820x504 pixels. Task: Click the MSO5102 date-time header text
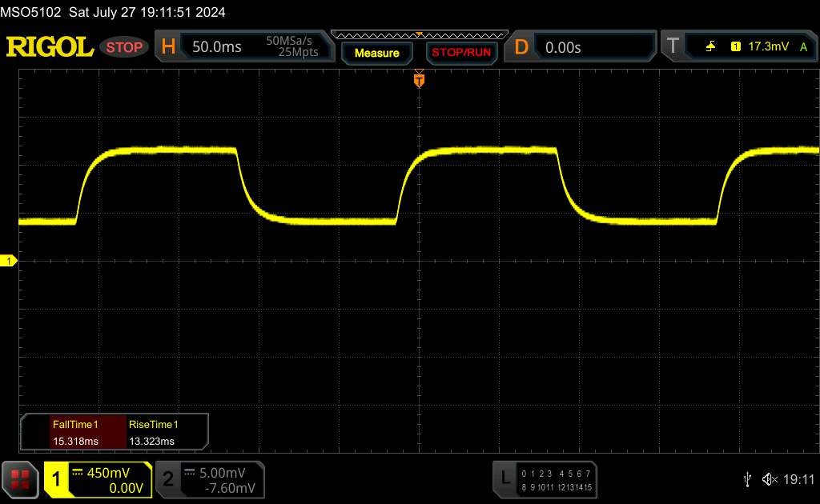pos(112,12)
